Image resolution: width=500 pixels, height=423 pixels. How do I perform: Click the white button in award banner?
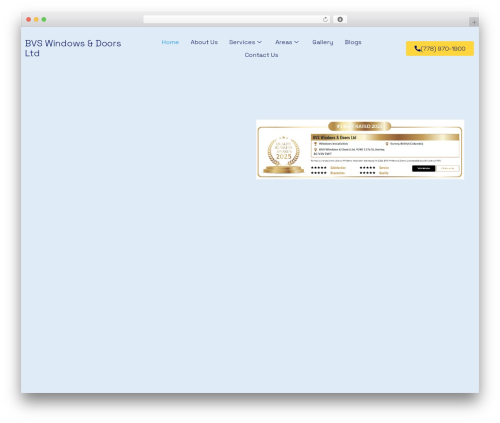(x=448, y=168)
